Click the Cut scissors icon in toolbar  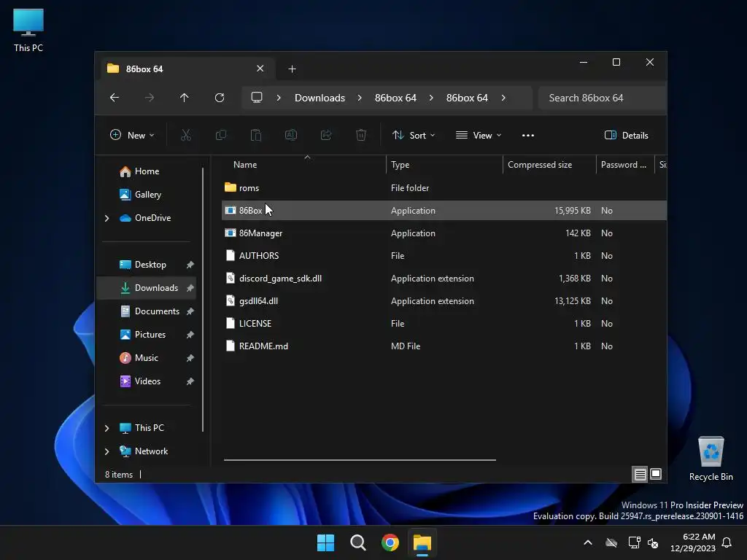coord(186,135)
